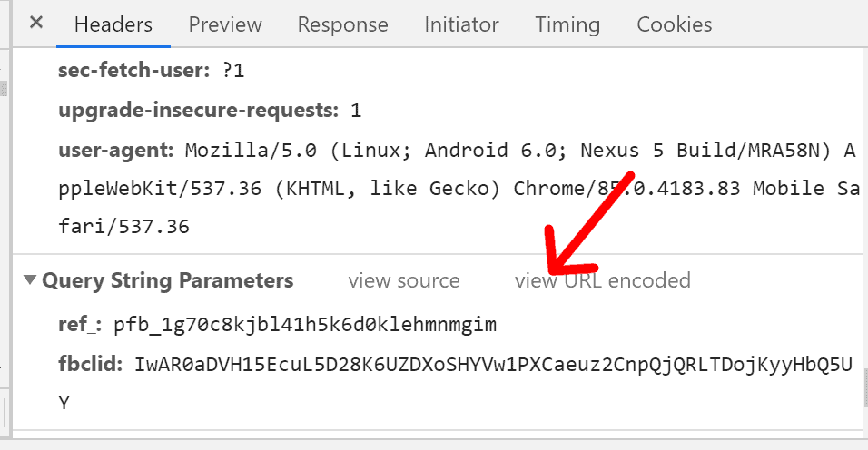Click the pfb_ ref value text
Image resolution: width=868 pixels, height=450 pixels.
[305, 324]
